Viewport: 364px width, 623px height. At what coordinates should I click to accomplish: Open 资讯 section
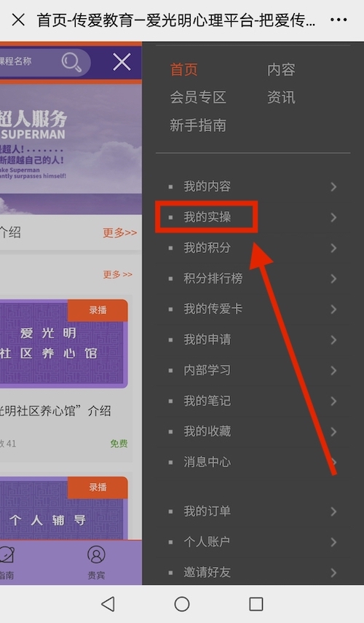click(281, 98)
